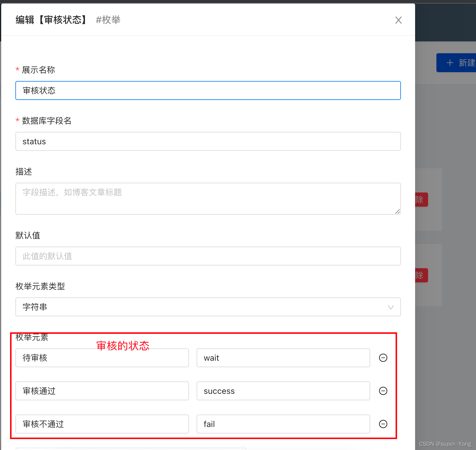Edit the wait enum value field
Viewport: 476px width, 450px height.
283,358
